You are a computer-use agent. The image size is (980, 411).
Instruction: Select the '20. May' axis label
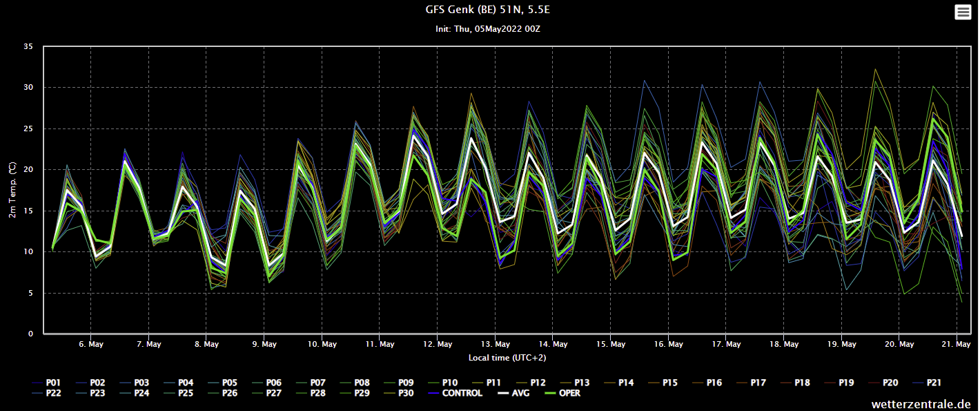pyautogui.click(x=900, y=344)
